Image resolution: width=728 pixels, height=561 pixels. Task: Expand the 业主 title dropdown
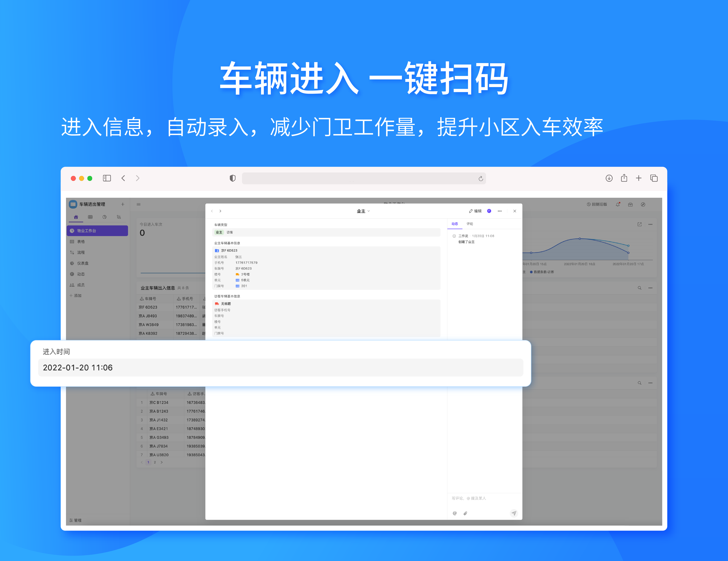click(x=363, y=211)
